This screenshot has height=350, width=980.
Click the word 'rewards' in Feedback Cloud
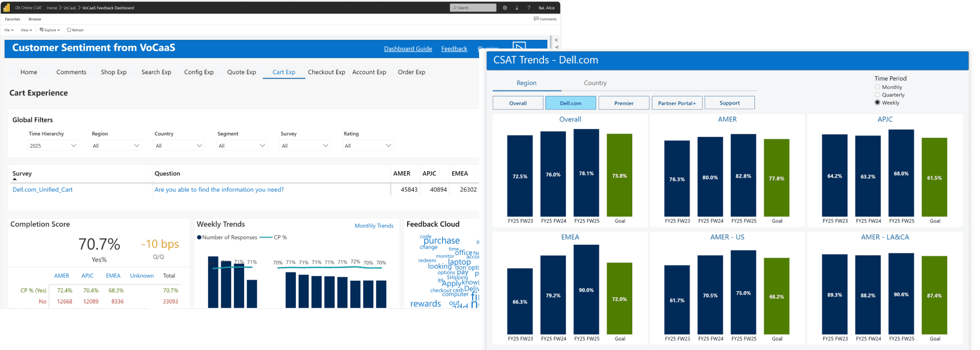coord(426,304)
